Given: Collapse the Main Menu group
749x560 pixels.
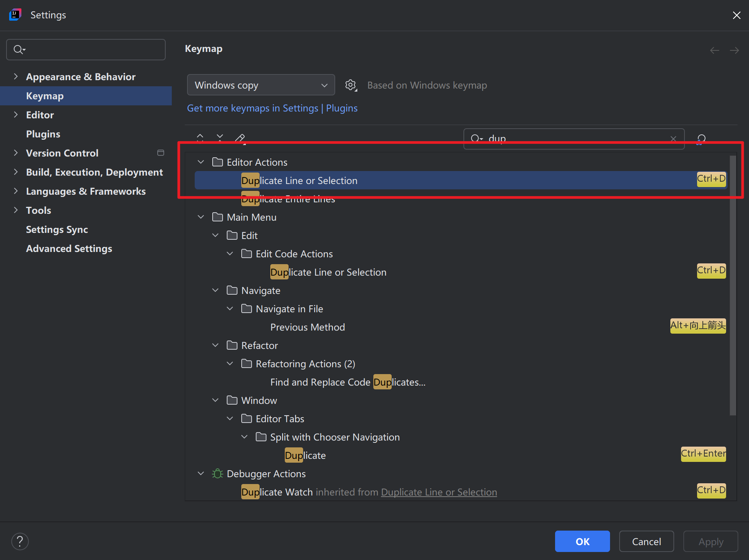Looking at the screenshot, I should coord(201,217).
